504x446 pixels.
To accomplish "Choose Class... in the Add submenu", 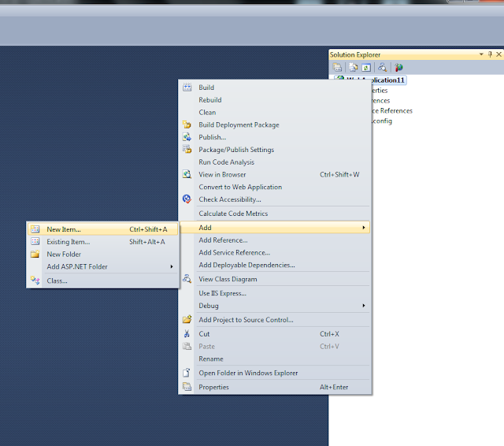I will [x=102, y=281].
